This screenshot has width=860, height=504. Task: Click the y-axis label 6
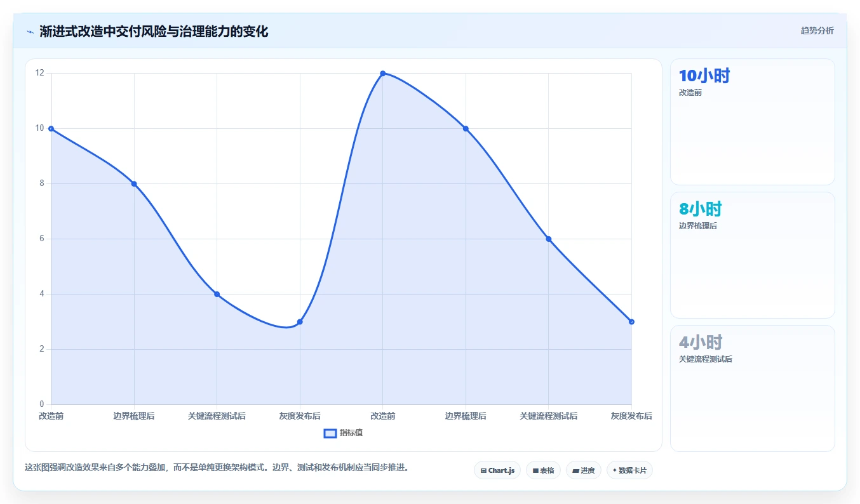tap(41, 239)
